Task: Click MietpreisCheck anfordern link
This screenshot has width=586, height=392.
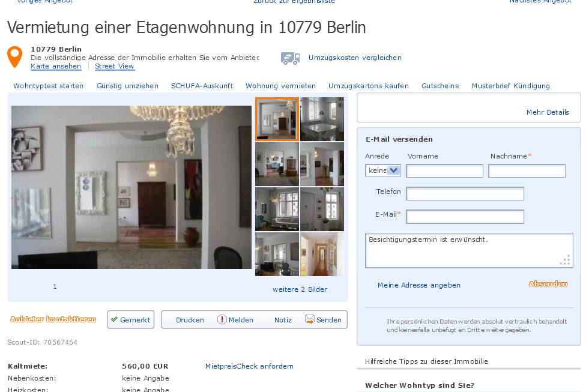Action: [249, 366]
